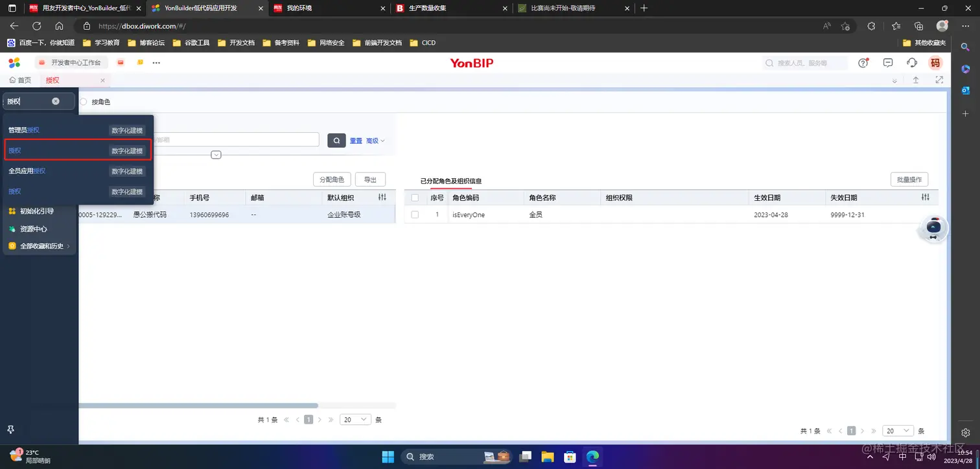Open Edge Copilot in the browser sidebar
The image size is (980, 469).
(965, 69)
